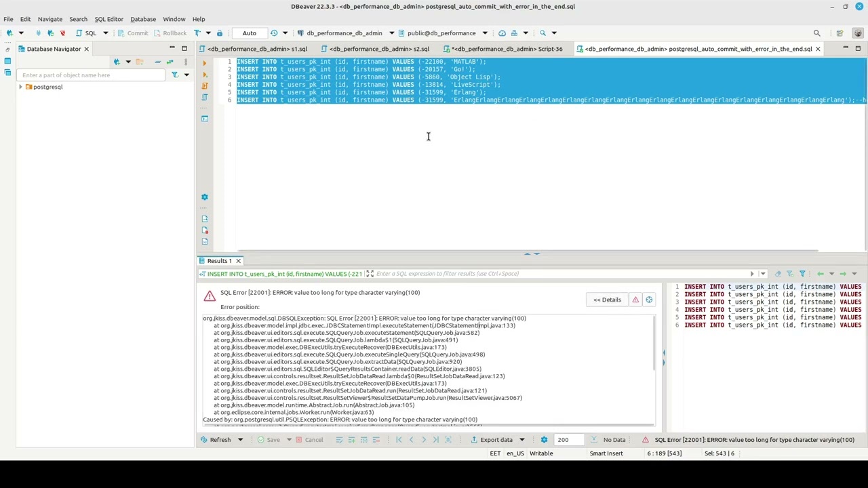
Task: Click the en_US locale status entry
Action: tap(516, 453)
